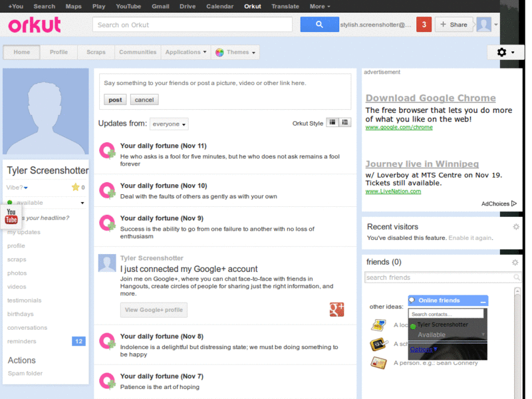Click the person idea card icon
Image resolution: width=532 pixels, height=399 pixels.
click(x=378, y=363)
